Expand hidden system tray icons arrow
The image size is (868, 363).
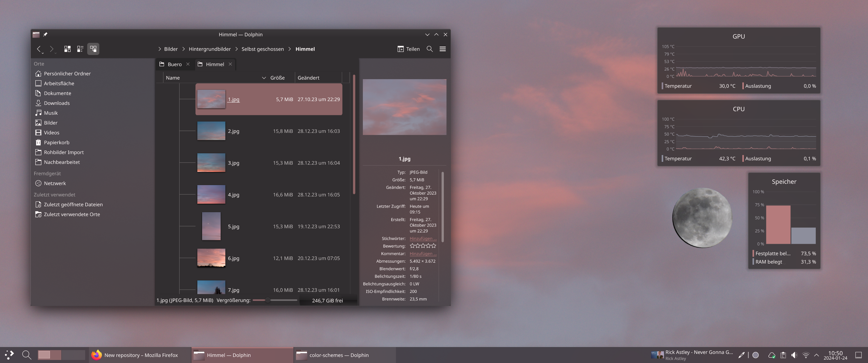pos(816,355)
